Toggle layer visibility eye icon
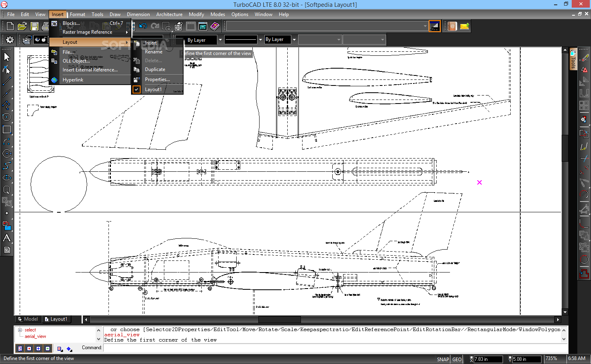This screenshot has width=591, height=364. (37, 39)
